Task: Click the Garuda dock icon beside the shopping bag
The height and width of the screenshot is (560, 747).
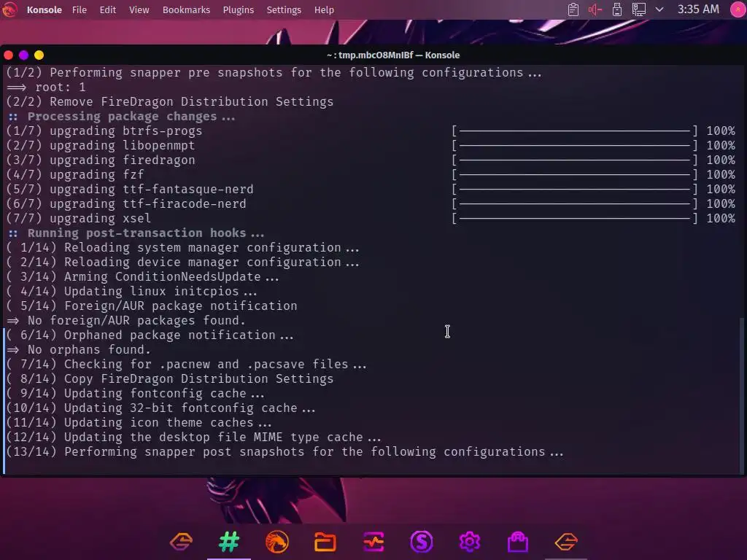Action: pos(566,542)
